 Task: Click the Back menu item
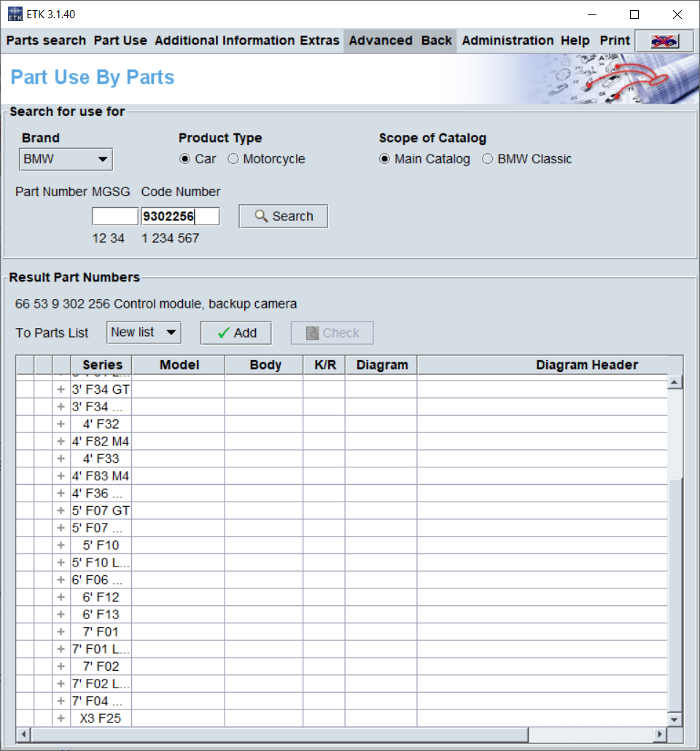tap(437, 41)
